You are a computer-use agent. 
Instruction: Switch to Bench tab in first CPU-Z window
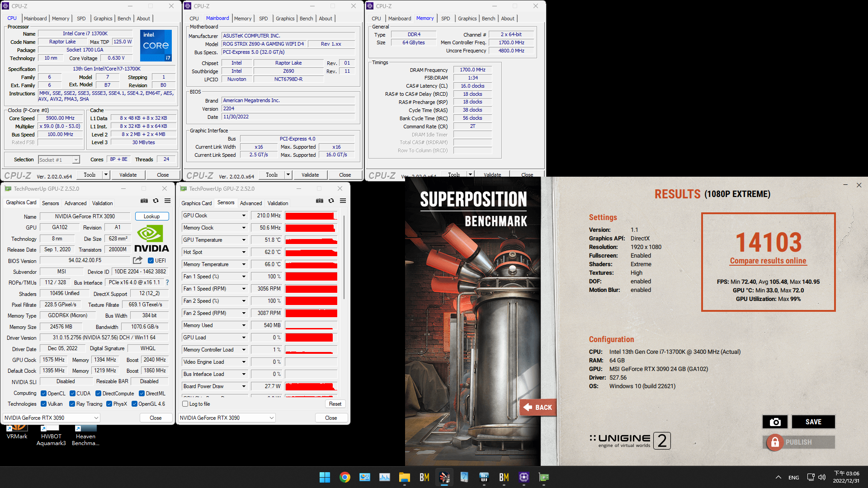point(124,19)
